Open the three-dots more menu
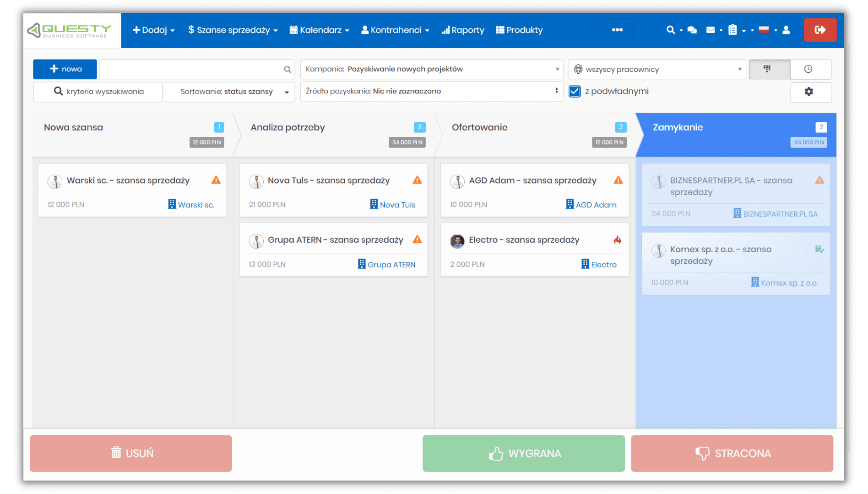 tap(617, 30)
